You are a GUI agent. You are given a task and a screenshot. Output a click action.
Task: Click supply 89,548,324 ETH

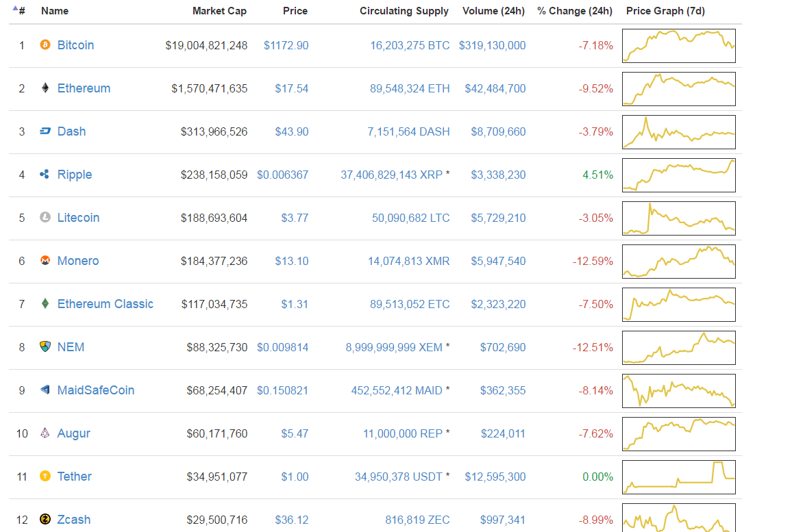410,88
